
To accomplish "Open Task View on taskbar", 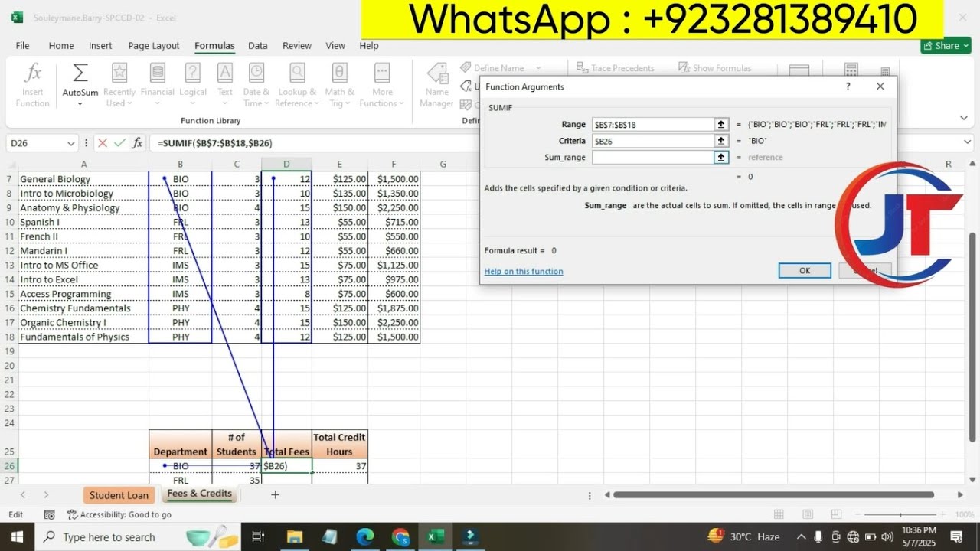I will coord(258,536).
